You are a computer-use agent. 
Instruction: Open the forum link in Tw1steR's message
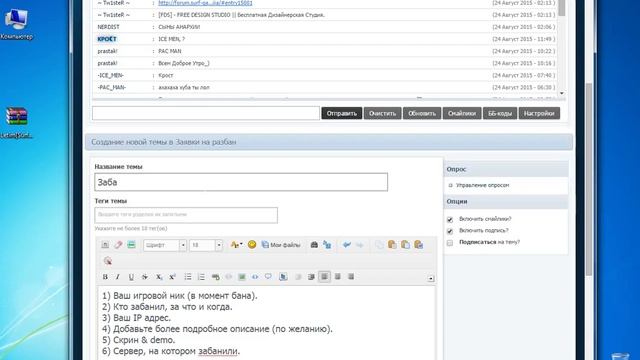tap(205, 3)
